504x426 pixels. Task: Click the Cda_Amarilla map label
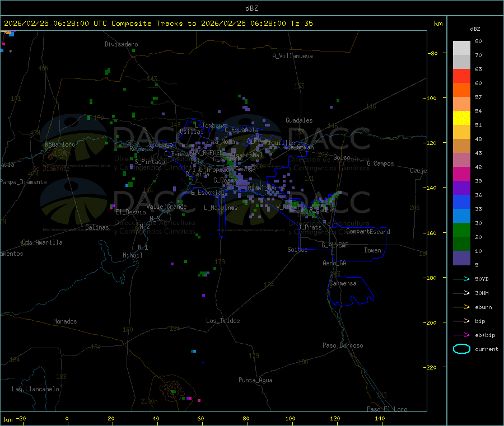tap(42, 242)
